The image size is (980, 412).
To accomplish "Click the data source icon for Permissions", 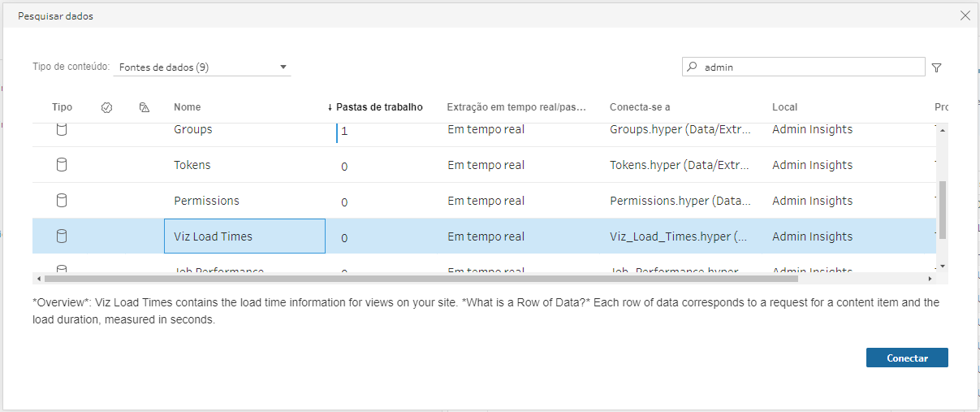I will [61, 201].
